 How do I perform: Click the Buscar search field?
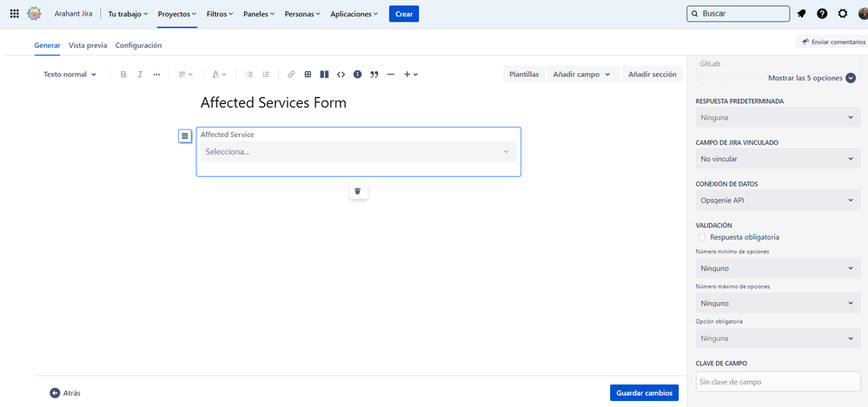coord(738,14)
